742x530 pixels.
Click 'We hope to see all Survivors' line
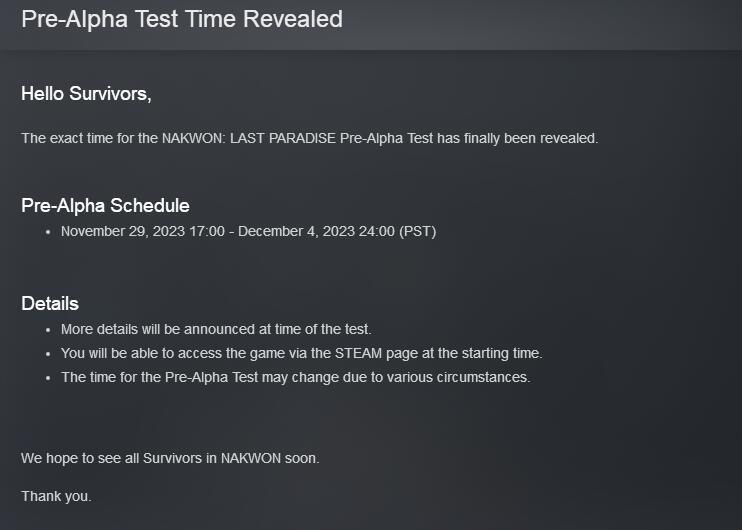pyautogui.click(x=170, y=459)
